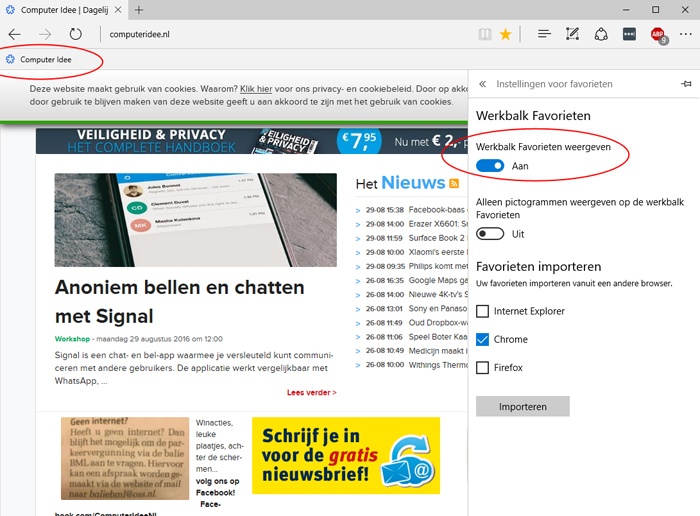Check the Internet Explorer checkbox
Viewport: 700px width, 516px height.
(483, 311)
